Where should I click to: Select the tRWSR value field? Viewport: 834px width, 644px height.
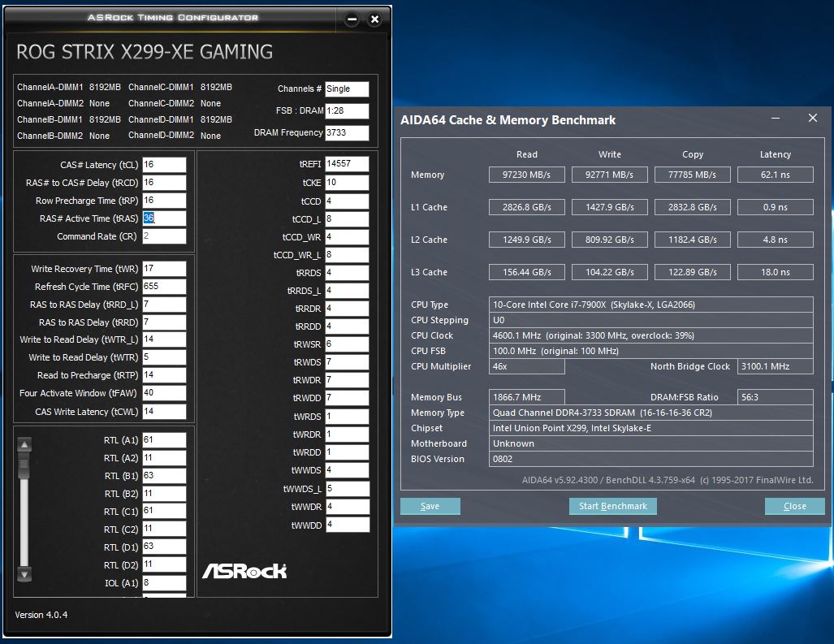[347, 344]
